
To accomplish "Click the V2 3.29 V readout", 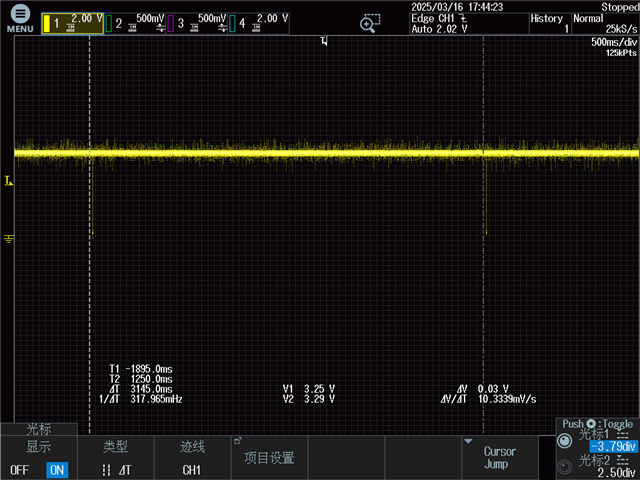I will [309, 399].
